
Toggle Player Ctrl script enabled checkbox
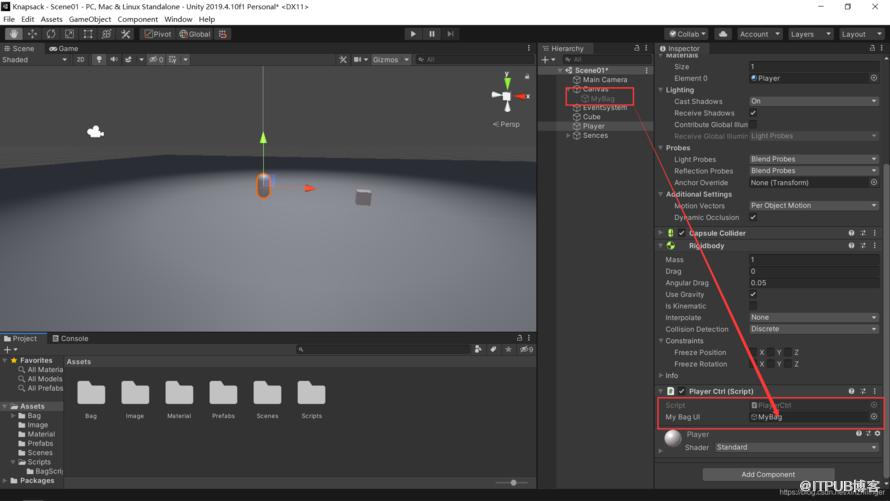681,391
